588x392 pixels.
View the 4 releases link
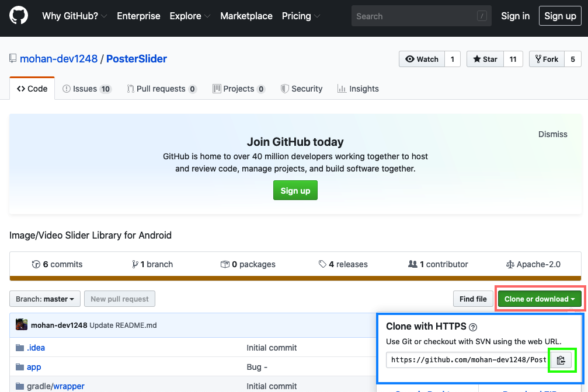click(x=343, y=264)
